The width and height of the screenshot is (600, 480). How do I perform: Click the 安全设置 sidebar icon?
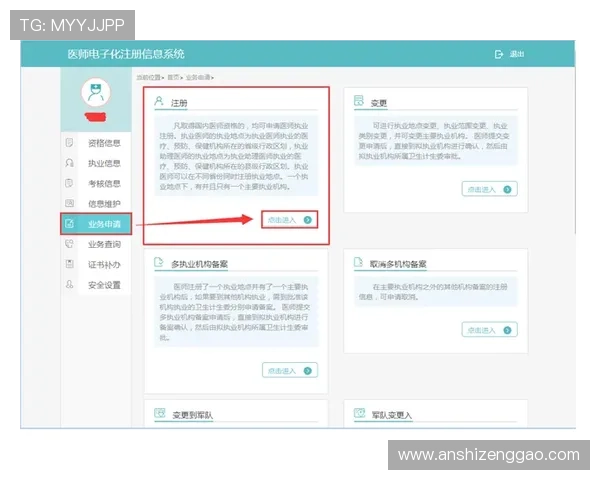[x=69, y=284]
